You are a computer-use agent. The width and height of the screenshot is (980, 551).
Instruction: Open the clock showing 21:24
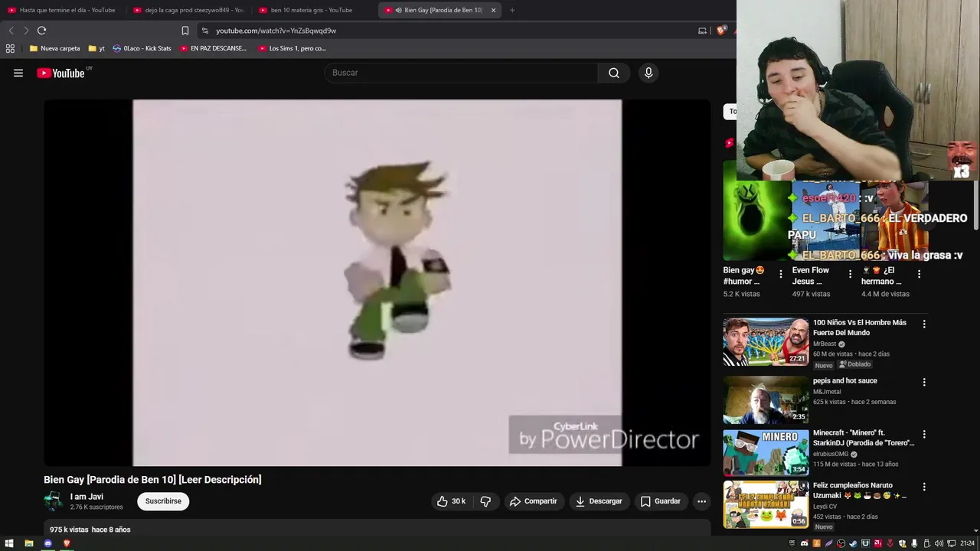pos(967,543)
